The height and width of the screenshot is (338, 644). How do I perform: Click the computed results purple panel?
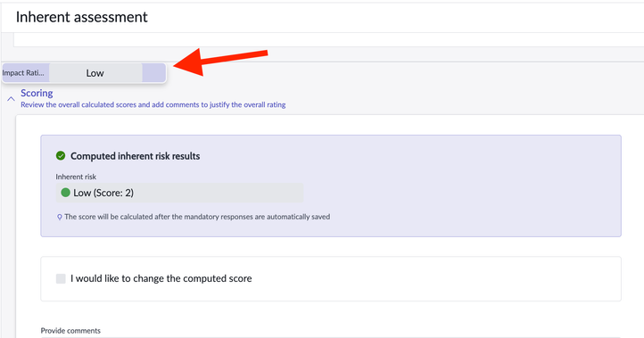[331, 185]
